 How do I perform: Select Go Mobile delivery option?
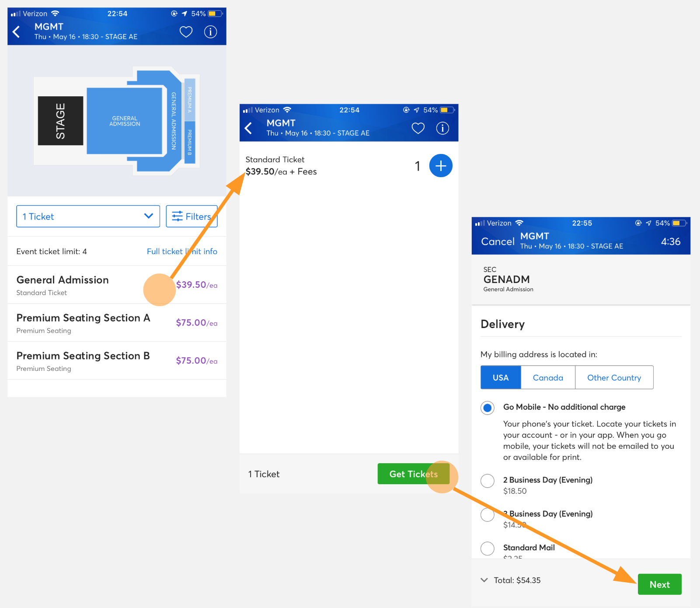point(488,408)
